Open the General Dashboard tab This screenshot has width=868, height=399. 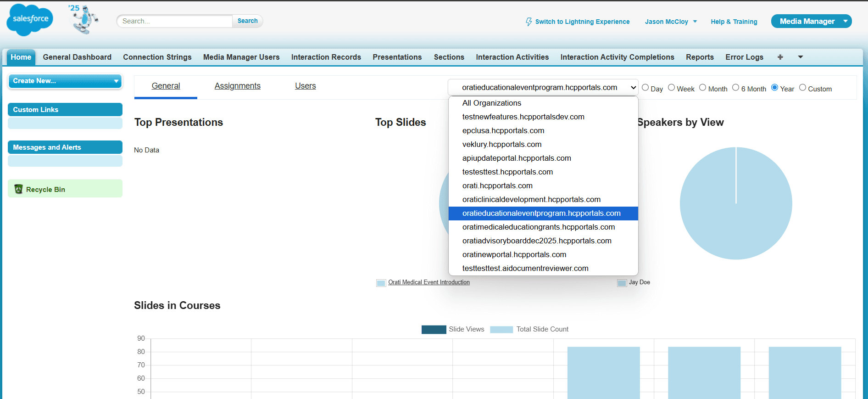[77, 57]
